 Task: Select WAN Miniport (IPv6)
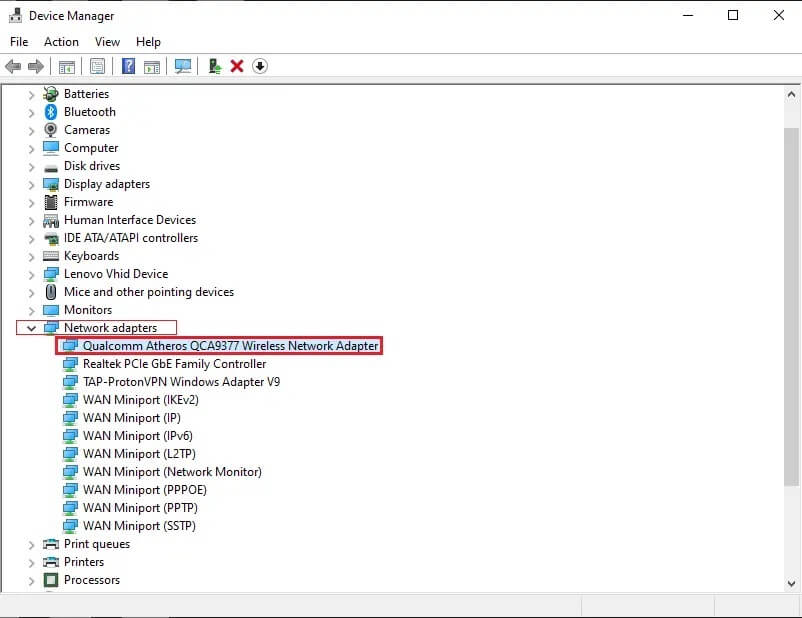pos(138,436)
